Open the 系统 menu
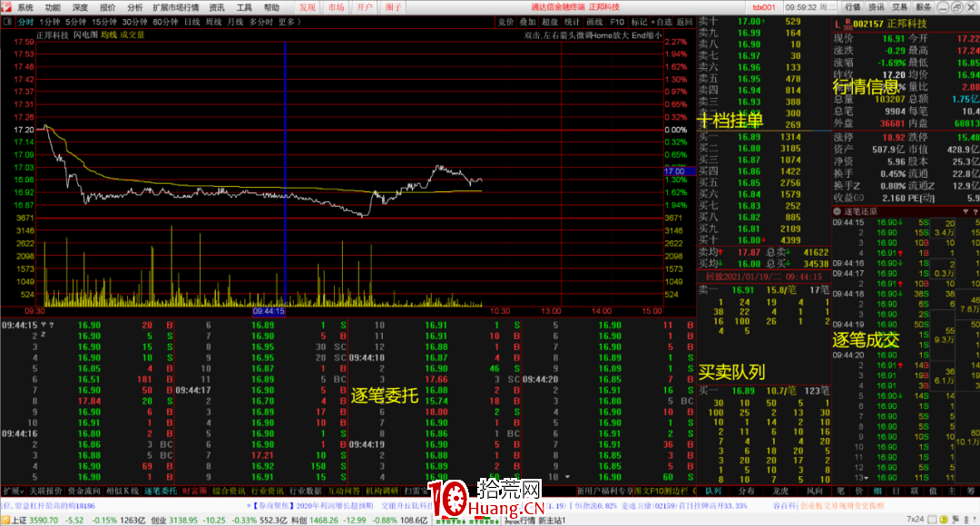980x526 pixels. (25, 7)
